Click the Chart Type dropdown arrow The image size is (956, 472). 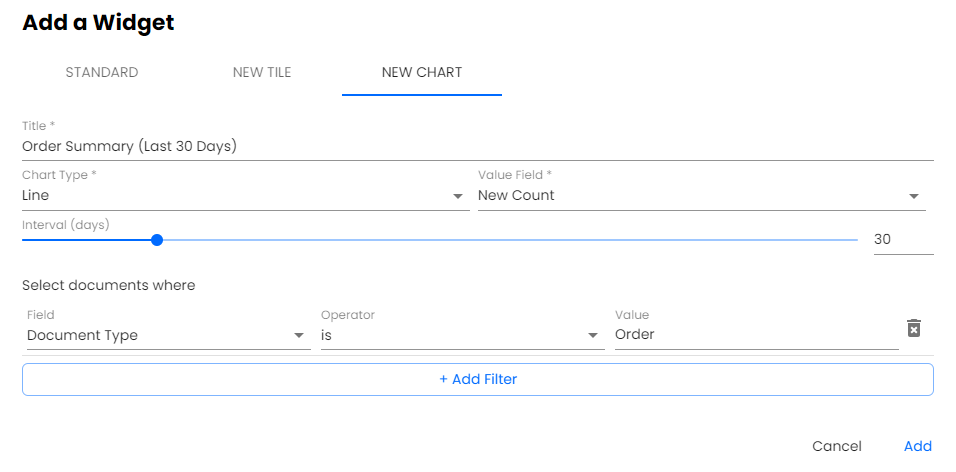click(x=458, y=197)
